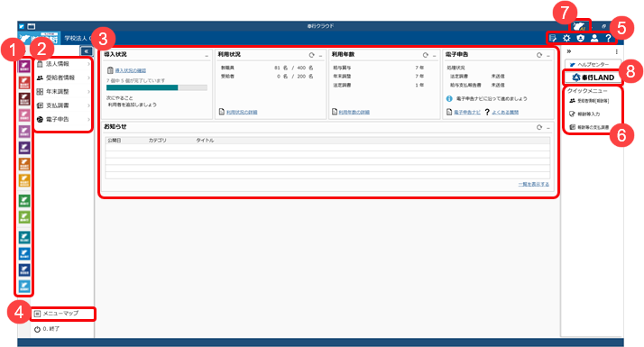Refresh the 電子申告 widget
Image resolution: width=644 pixels, height=347 pixels.
539,55
